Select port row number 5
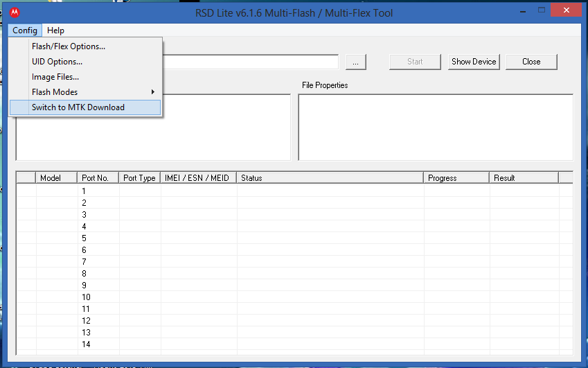This screenshot has width=588, height=368. click(294, 238)
